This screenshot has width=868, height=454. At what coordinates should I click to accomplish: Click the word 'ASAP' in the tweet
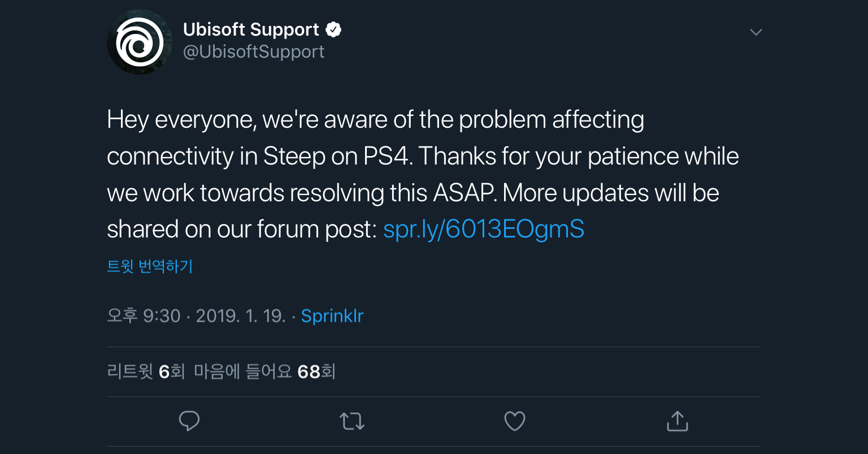[465, 193]
